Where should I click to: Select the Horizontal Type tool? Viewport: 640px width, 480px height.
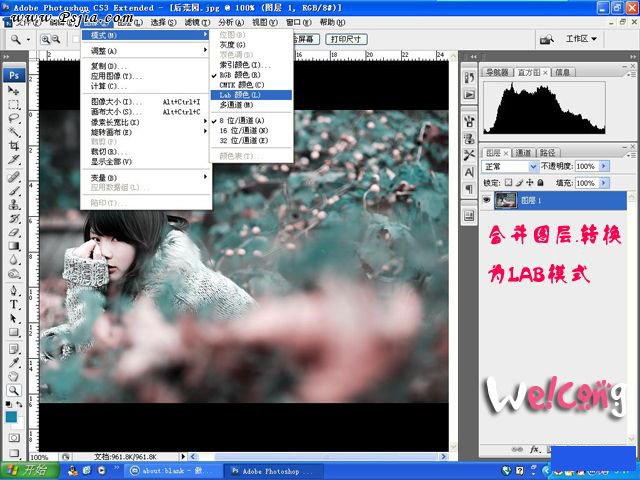[x=13, y=304]
